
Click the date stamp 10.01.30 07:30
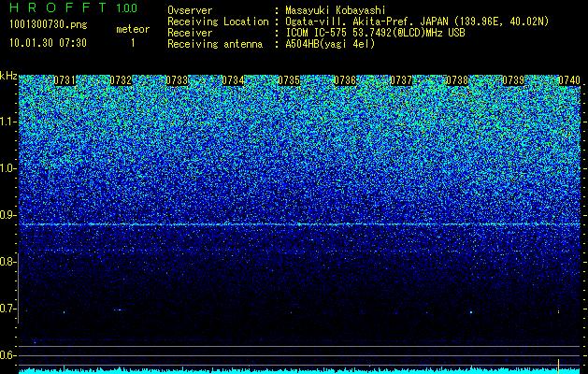coord(48,43)
